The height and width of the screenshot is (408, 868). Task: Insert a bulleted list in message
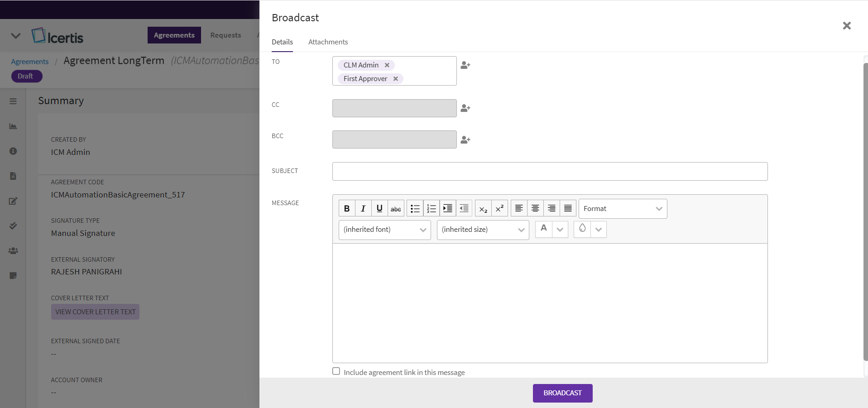[415, 209]
